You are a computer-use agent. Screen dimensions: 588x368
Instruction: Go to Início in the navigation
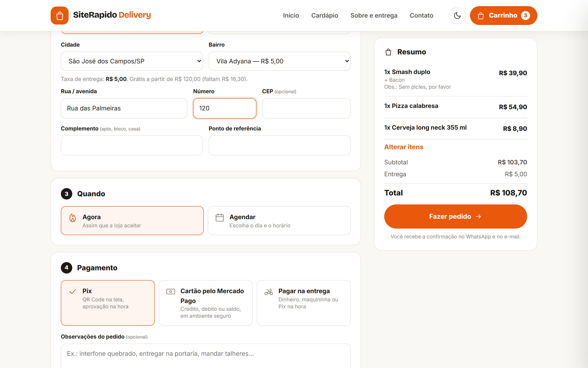[x=291, y=15]
